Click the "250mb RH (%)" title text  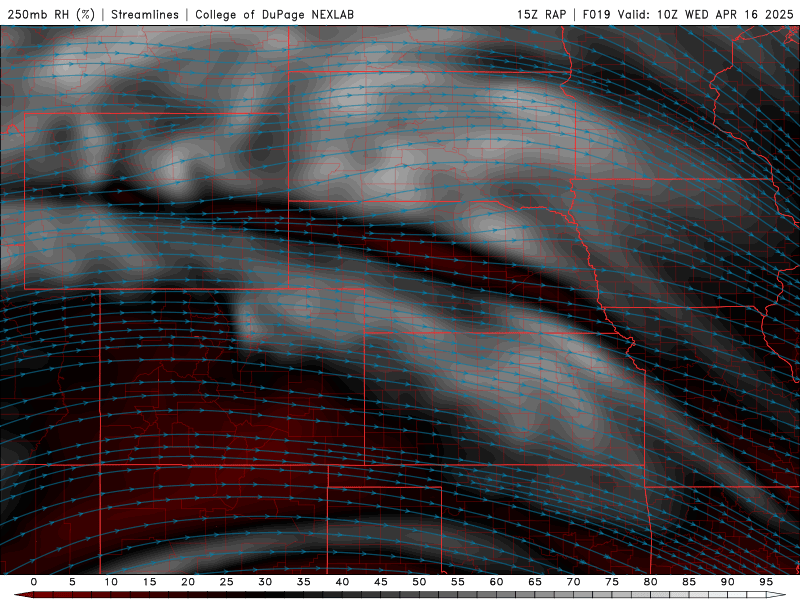pos(51,14)
